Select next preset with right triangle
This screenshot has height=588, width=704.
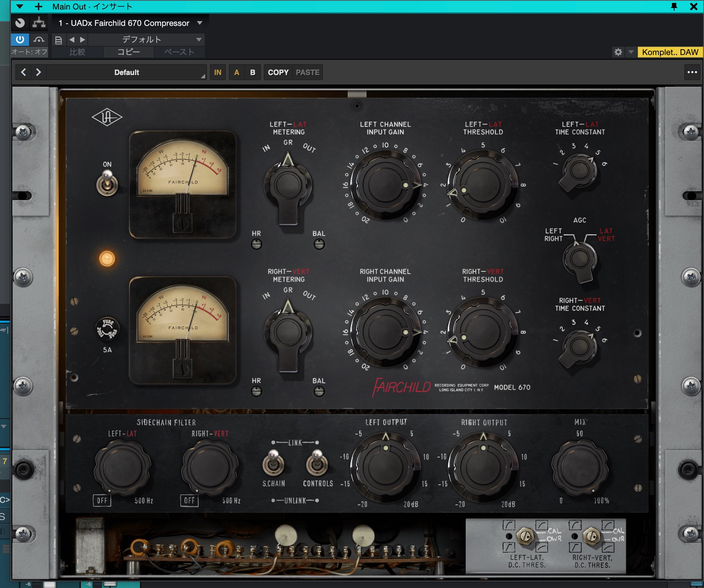click(x=83, y=39)
